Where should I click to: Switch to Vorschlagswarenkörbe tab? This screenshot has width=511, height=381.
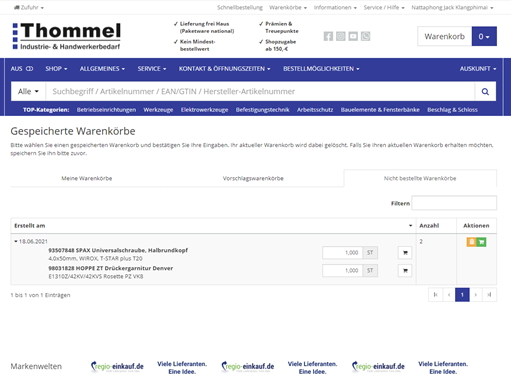253,178
